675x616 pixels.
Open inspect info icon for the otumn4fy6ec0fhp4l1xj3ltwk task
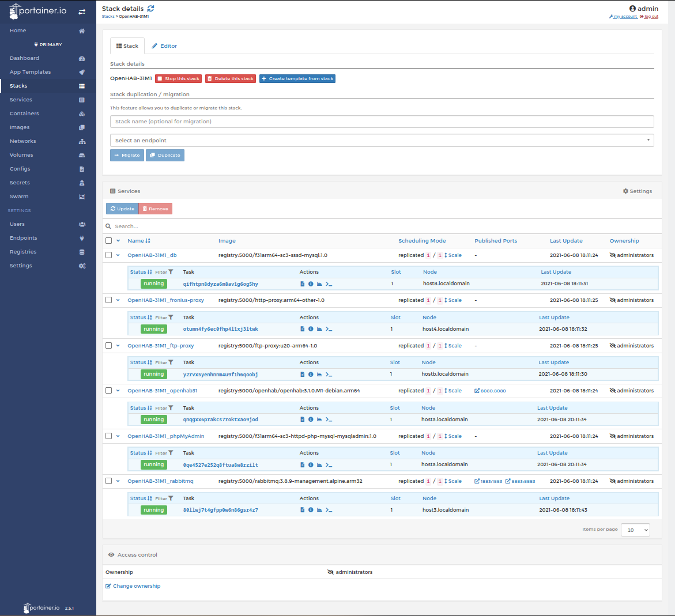click(x=310, y=329)
